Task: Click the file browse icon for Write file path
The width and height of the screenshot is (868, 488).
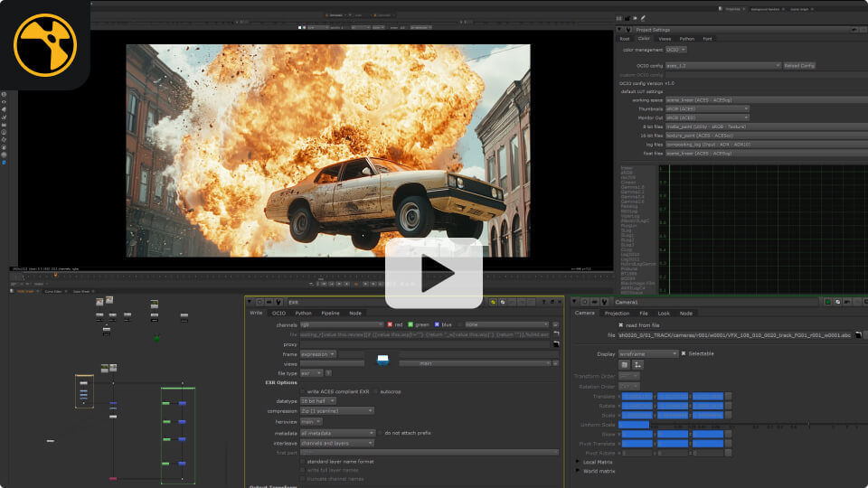Action: click(x=556, y=334)
